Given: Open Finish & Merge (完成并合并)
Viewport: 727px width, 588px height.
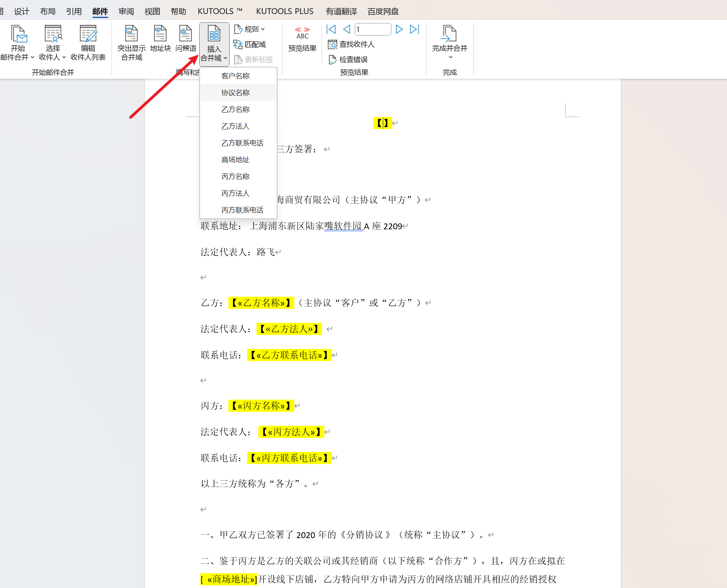Looking at the screenshot, I should point(449,42).
